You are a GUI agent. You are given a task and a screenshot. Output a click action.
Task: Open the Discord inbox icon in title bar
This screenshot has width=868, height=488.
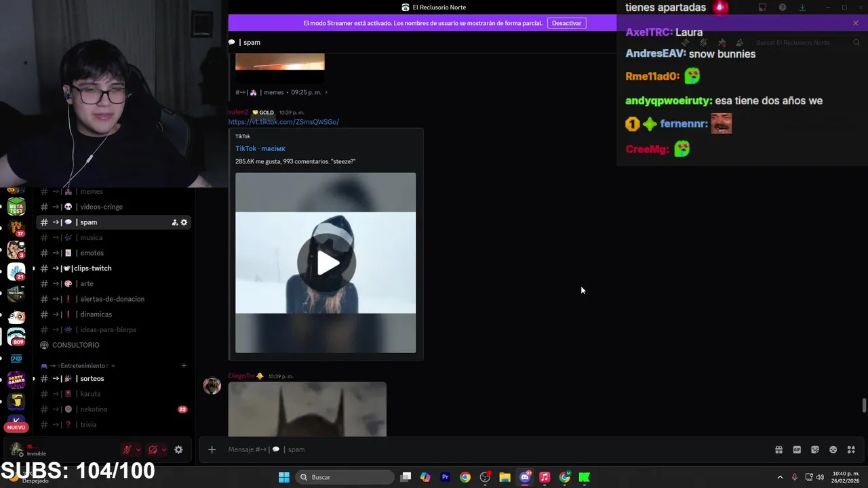pyautogui.click(x=762, y=7)
